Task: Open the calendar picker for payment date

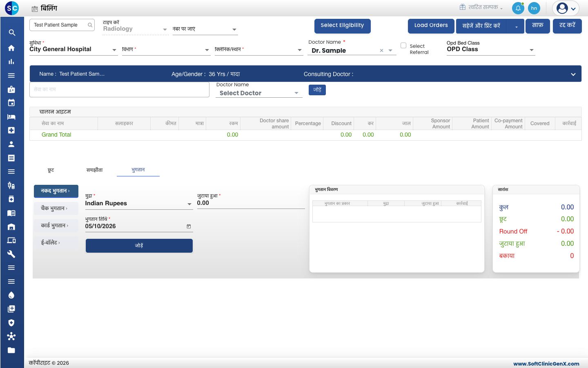Action: coord(189,226)
